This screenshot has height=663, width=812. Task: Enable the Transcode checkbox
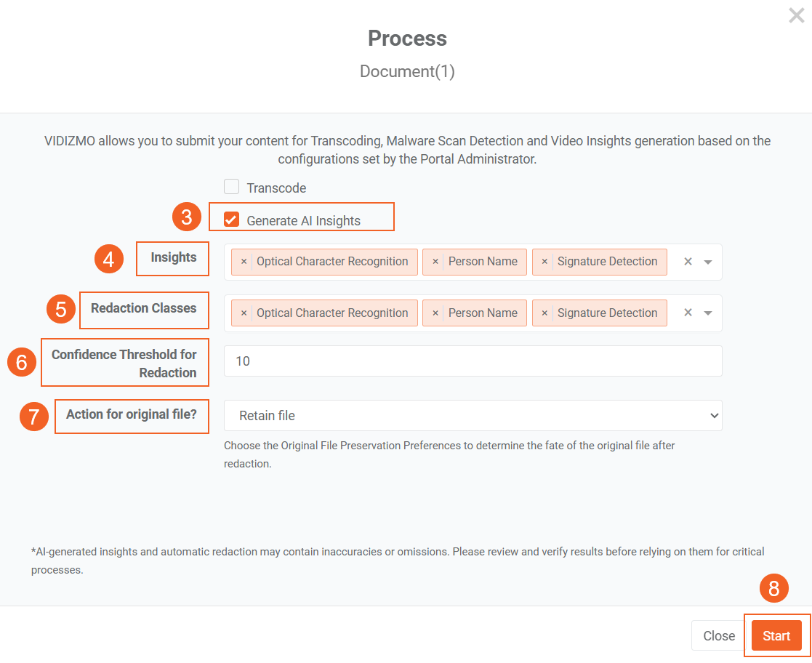231,187
